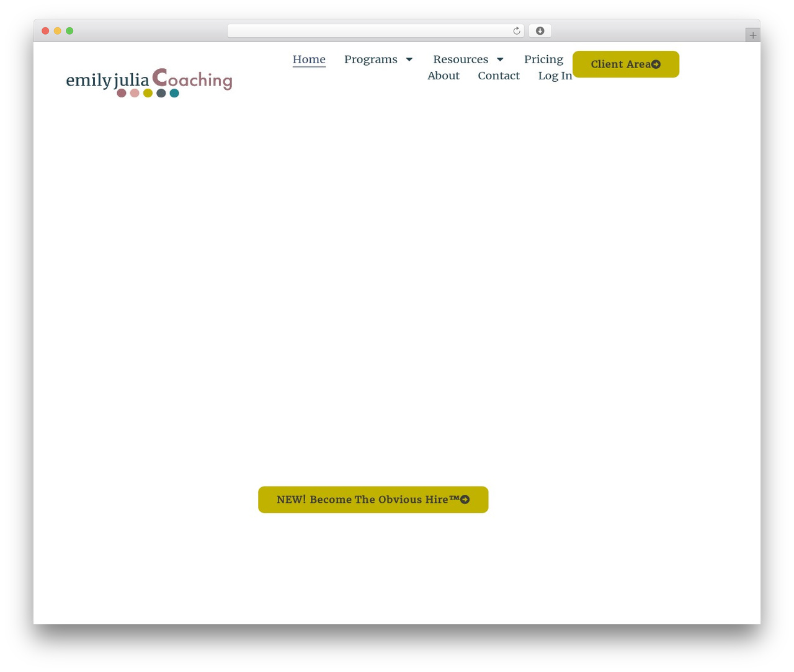Open the Programs menu item

(371, 60)
